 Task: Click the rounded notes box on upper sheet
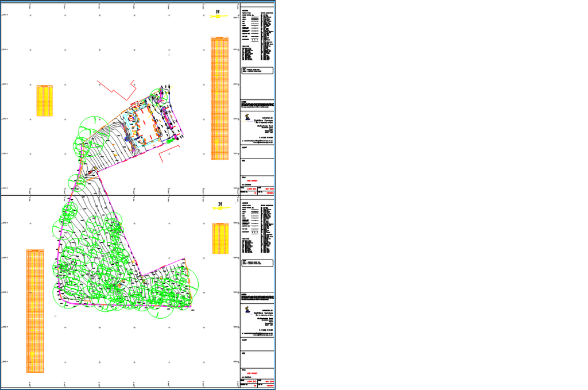pyautogui.click(x=257, y=71)
